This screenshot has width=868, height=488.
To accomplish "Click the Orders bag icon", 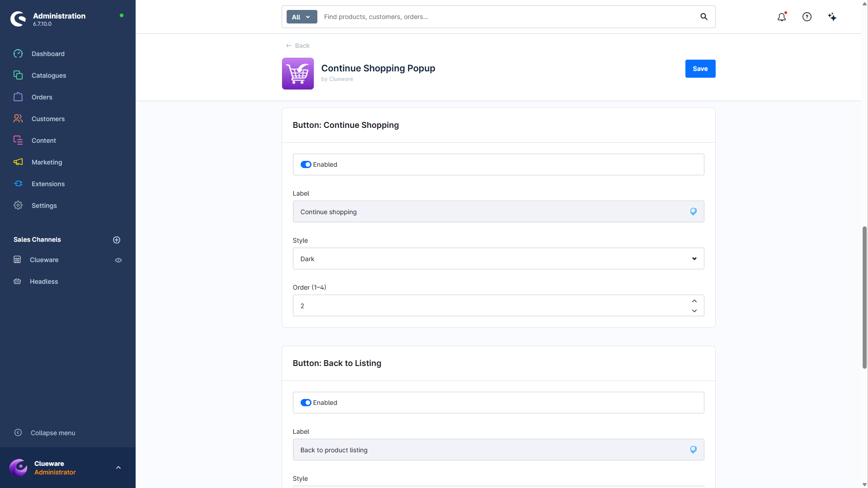I will (18, 97).
